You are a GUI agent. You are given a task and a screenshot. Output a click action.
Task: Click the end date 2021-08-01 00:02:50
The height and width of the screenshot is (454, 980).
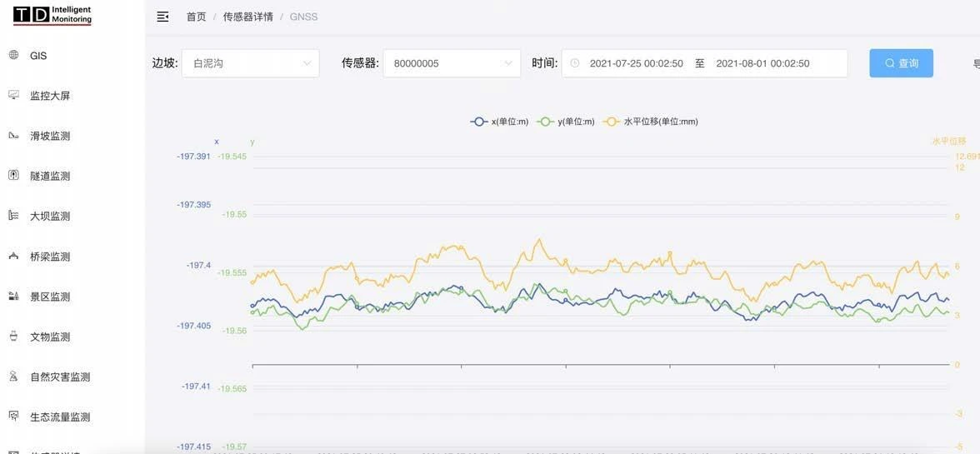(762, 63)
